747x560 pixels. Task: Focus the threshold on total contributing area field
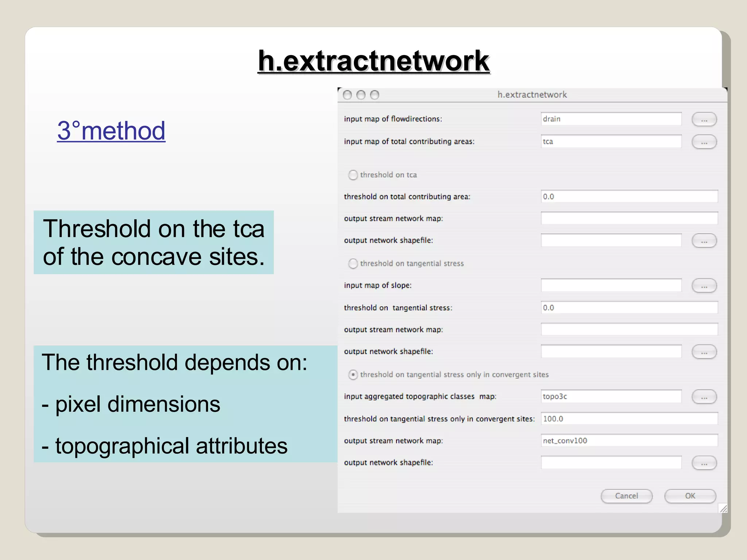point(629,197)
